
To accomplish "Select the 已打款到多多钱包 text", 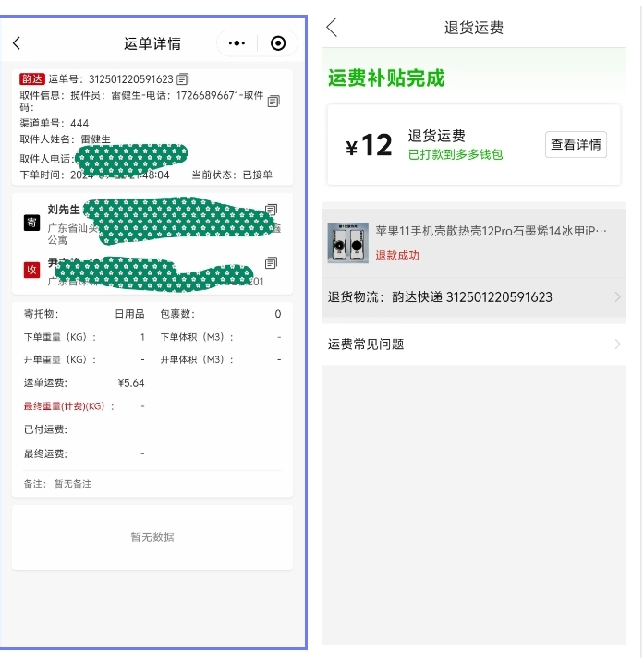I will click(456, 154).
